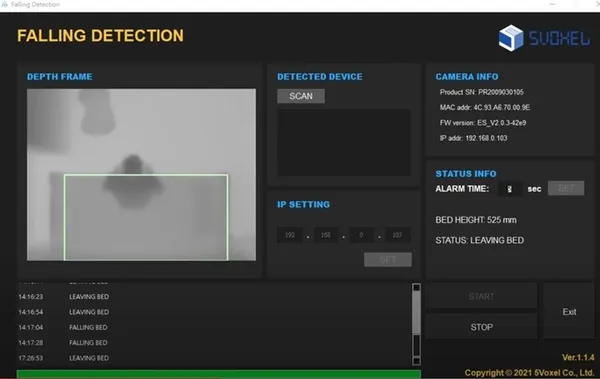The width and height of the screenshot is (600, 379).
Task: Click the STOP button
Action: (x=482, y=327)
